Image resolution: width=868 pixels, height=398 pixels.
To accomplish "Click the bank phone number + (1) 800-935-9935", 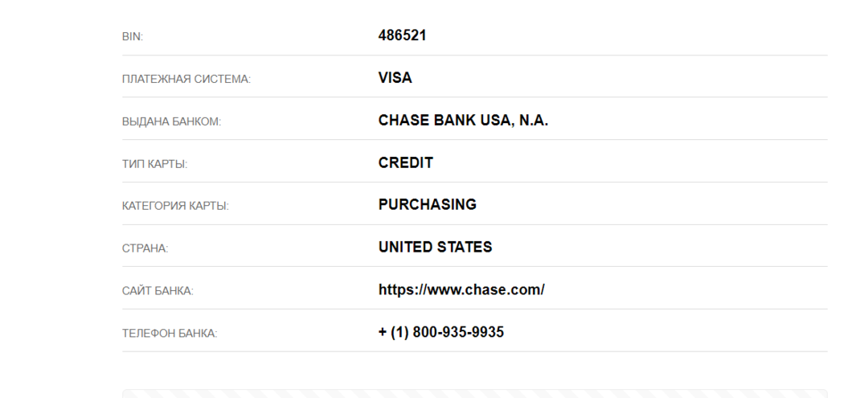I will pos(441,332).
